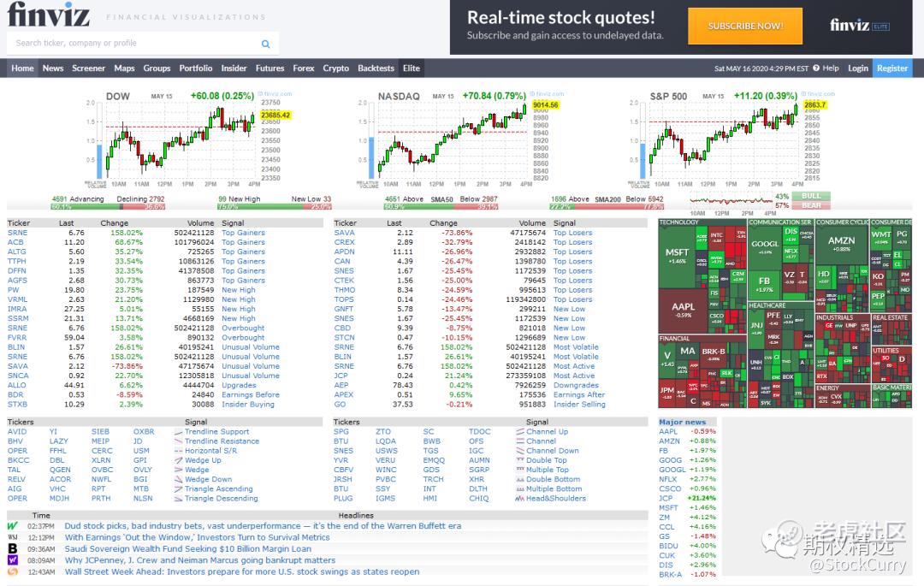Click the Head&Shoulders pattern icon
The height and width of the screenshot is (586, 924).
[x=520, y=498]
